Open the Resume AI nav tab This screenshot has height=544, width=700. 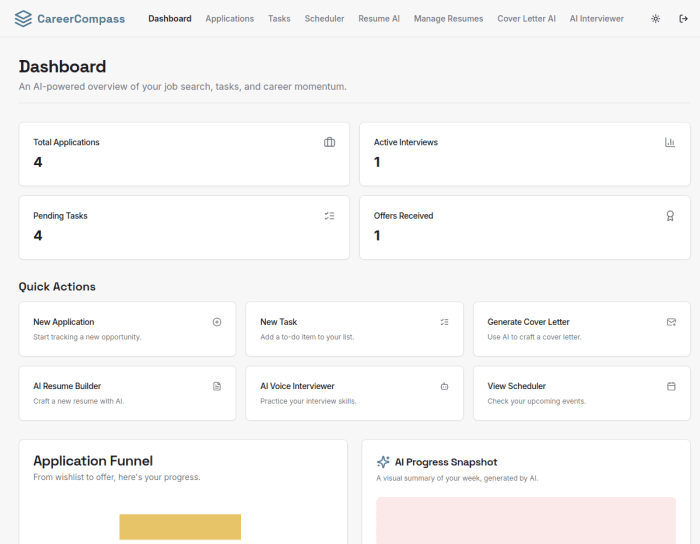(379, 19)
